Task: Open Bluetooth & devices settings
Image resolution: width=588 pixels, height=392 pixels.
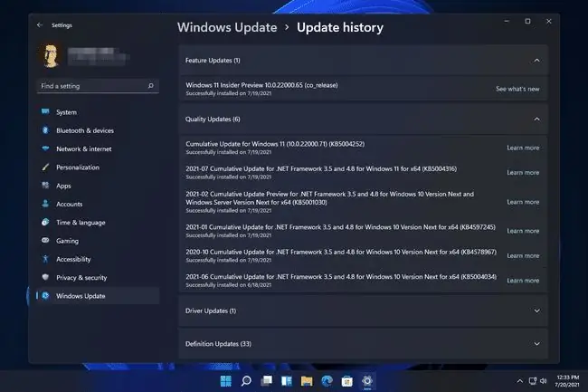Action: coord(98,130)
